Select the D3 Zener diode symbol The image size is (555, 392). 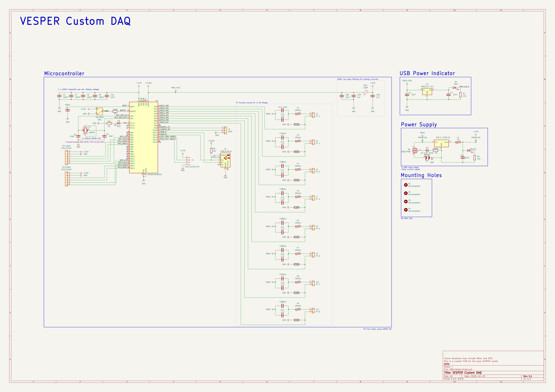point(427,150)
